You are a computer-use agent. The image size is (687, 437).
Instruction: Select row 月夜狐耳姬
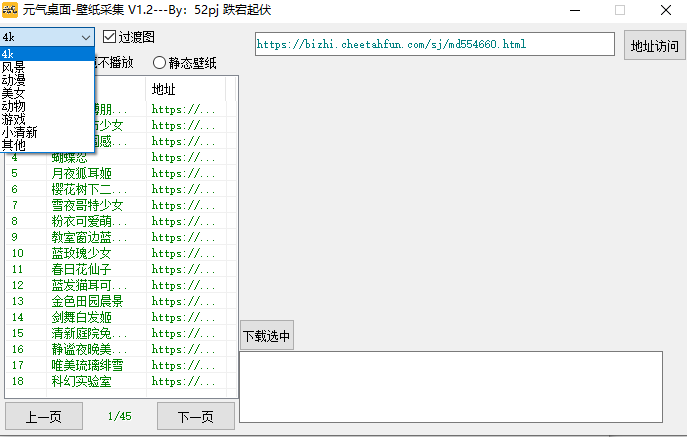click(x=121, y=173)
